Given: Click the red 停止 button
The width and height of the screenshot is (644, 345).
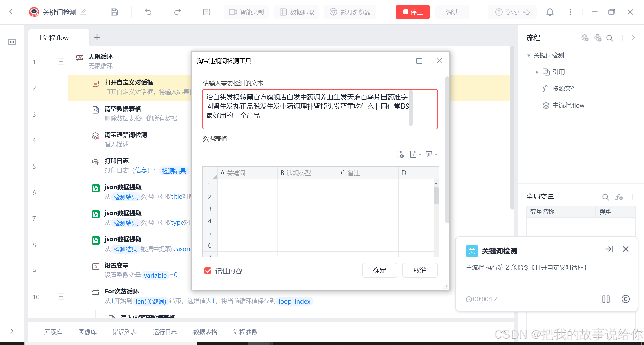Looking at the screenshot, I should click(413, 12).
